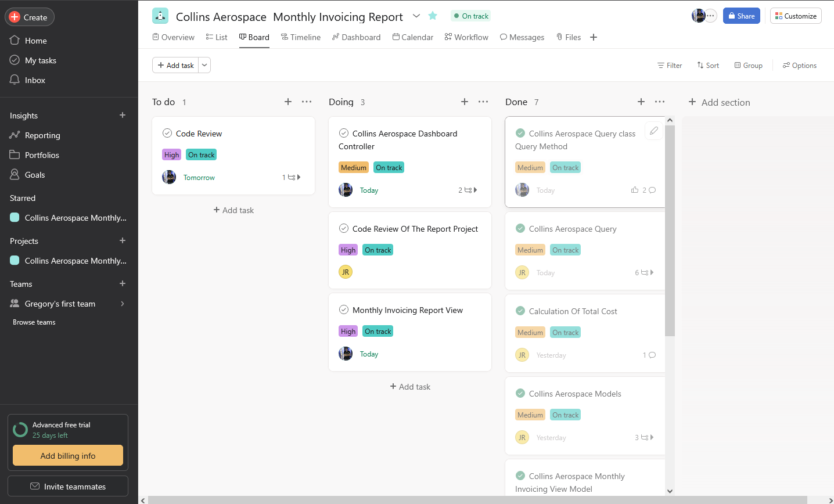Click the member overflow dots next to avatar
The height and width of the screenshot is (504, 834).
[711, 16]
